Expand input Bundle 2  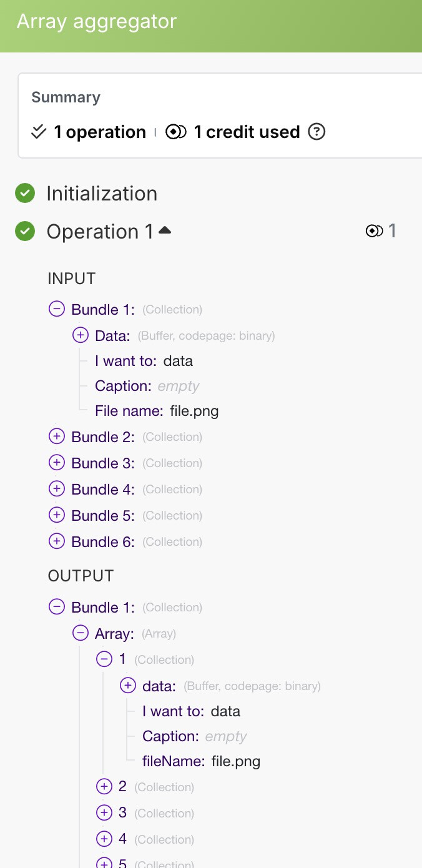pyautogui.click(x=57, y=436)
